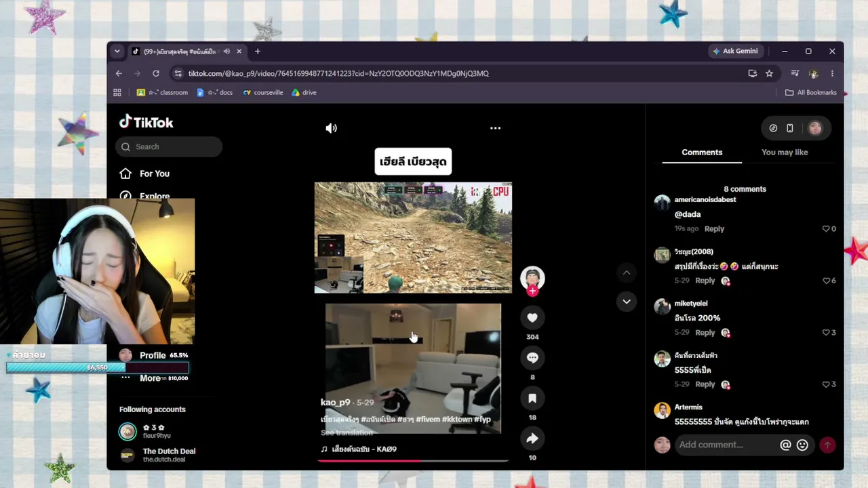Open the classroom bookmark
868x488 pixels.
click(162, 93)
